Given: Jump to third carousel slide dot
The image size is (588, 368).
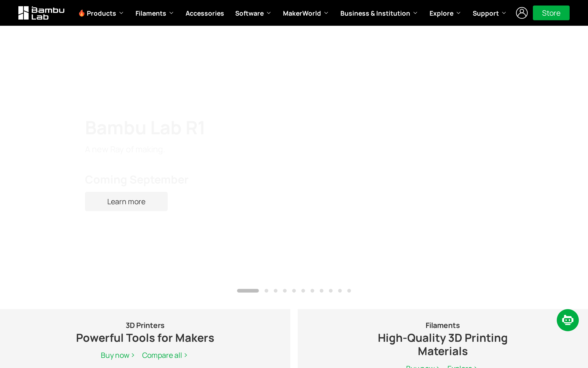Looking at the screenshot, I should click(276, 290).
